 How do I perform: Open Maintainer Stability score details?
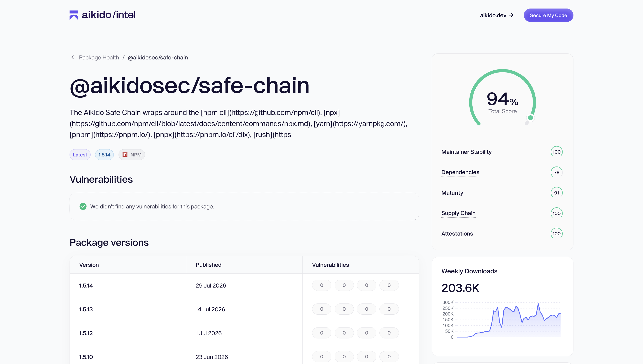466,152
